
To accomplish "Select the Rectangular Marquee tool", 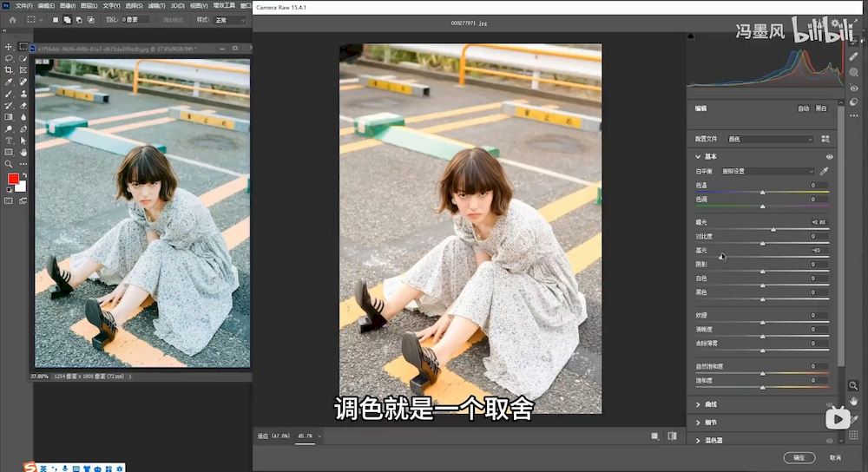I will point(23,47).
